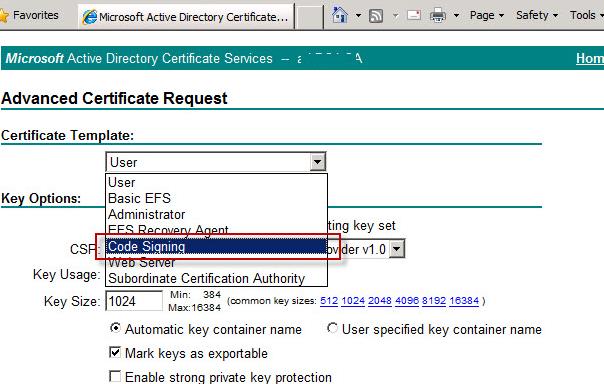Click the Favorites label in toolbar
Viewport: 604px width, 384px height.
click(x=36, y=15)
